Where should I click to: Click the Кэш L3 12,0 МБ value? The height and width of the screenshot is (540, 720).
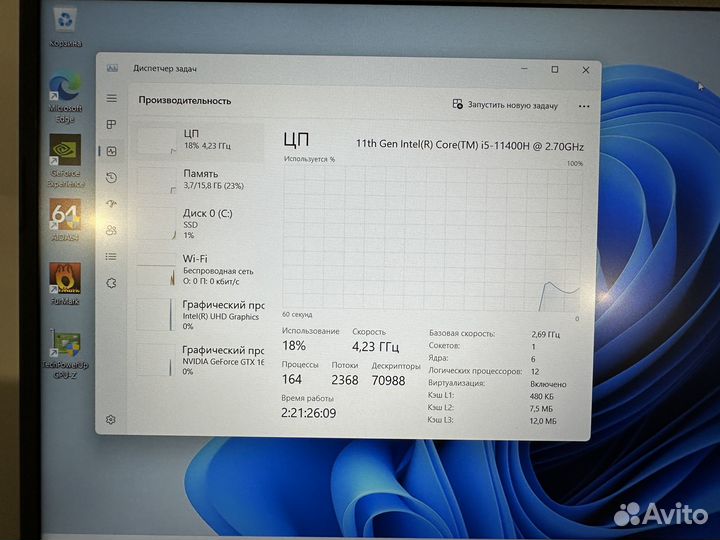[542, 421]
